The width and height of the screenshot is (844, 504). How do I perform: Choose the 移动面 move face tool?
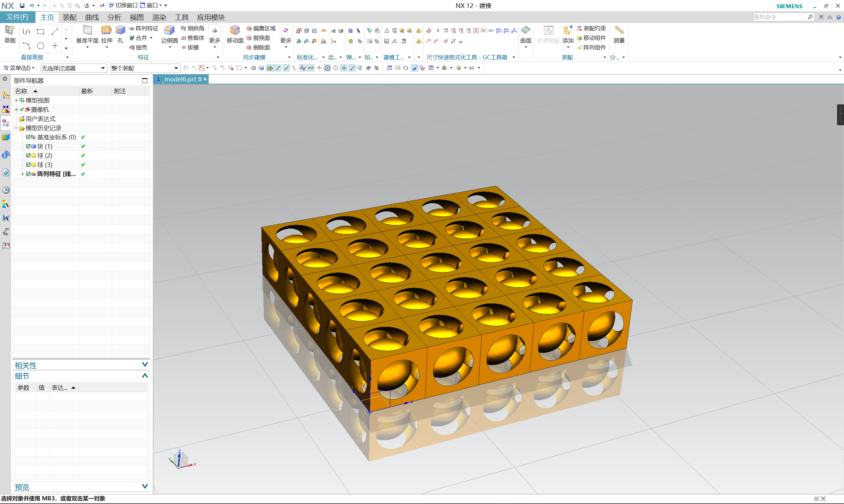pyautogui.click(x=235, y=34)
